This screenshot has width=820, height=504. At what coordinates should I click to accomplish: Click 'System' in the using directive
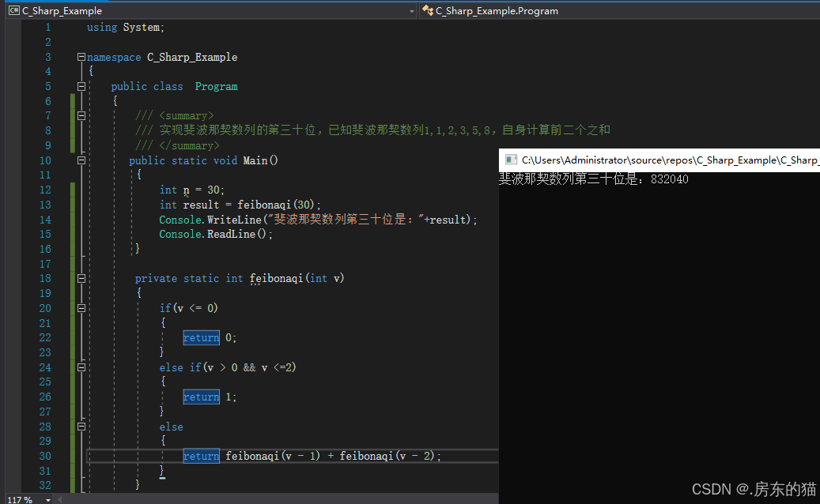pos(142,27)
